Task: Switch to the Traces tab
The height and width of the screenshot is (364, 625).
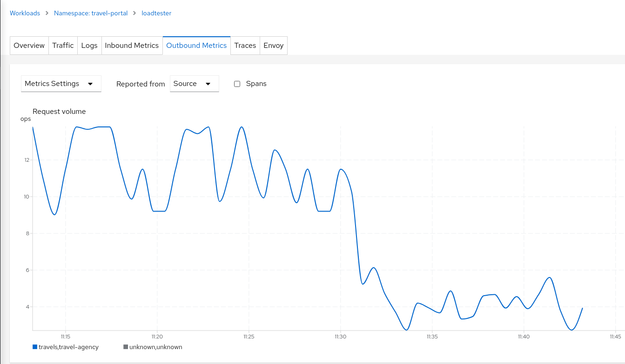Action: point(245,45)
